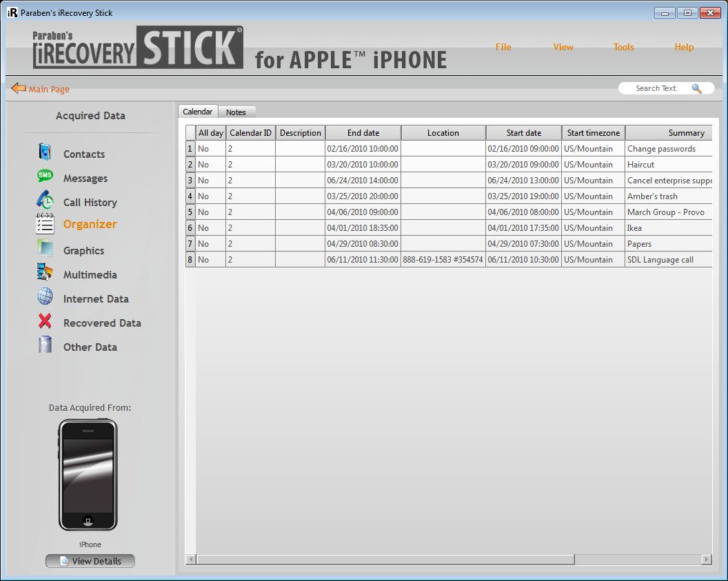Screen dimensions: 728x581
Task: Click the horizontal scrollbar thumb
Action: [x=385, y=560]
